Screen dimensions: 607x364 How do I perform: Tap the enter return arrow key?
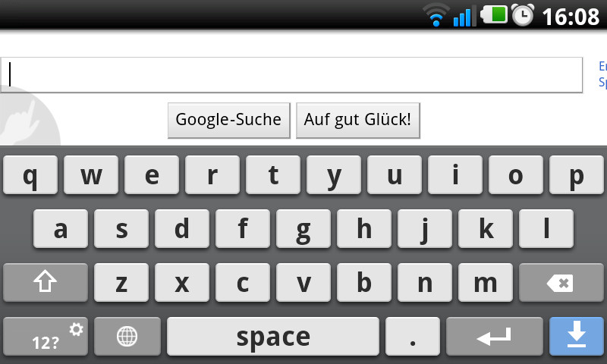tap(495, 336)
